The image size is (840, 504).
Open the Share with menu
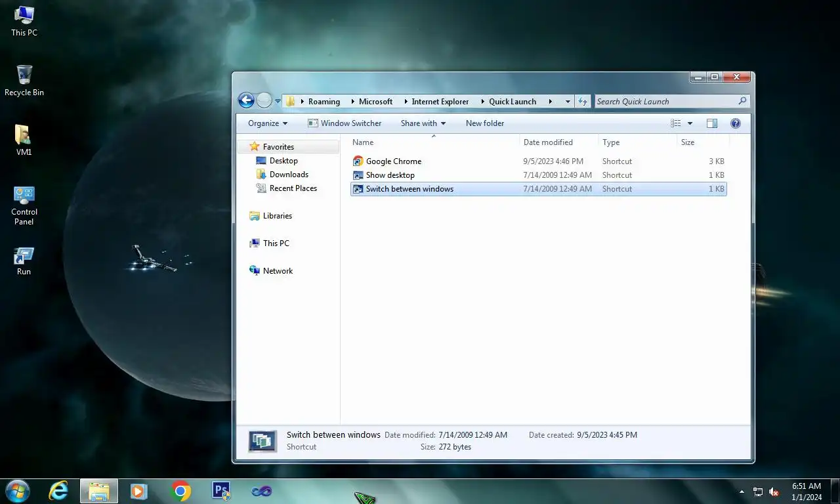pos(423,123)
